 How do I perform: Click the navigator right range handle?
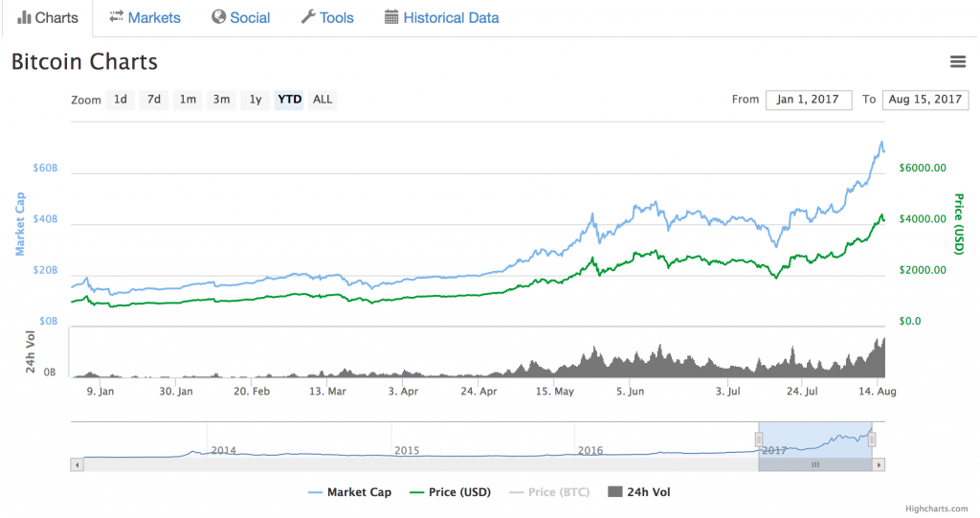tap(872, 439)
